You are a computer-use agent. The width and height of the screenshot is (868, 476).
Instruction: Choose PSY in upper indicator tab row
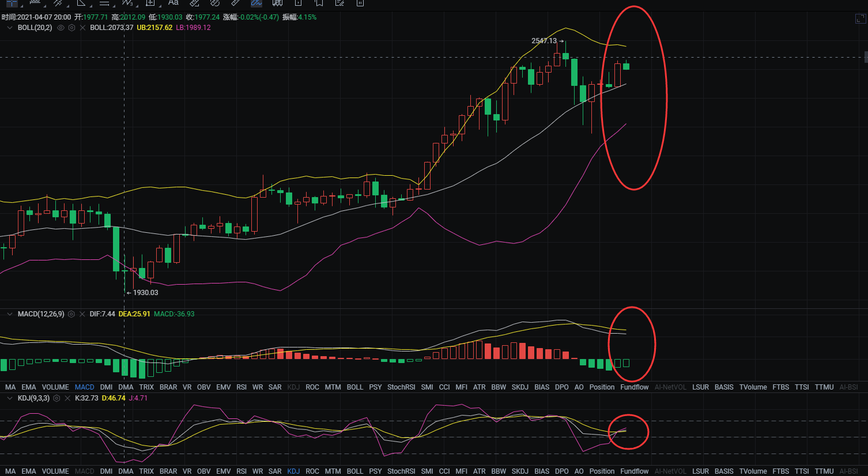[375, 387]
